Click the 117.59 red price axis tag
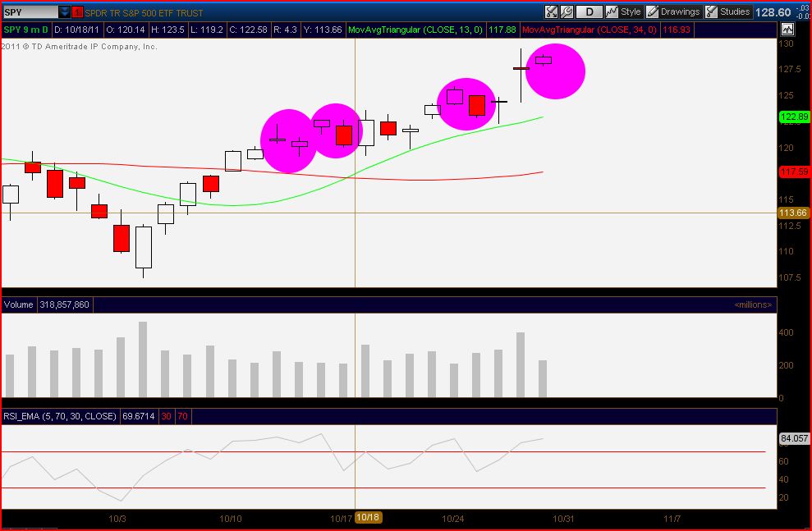Viewport: 812px width, 531px height. coord(794,172)
